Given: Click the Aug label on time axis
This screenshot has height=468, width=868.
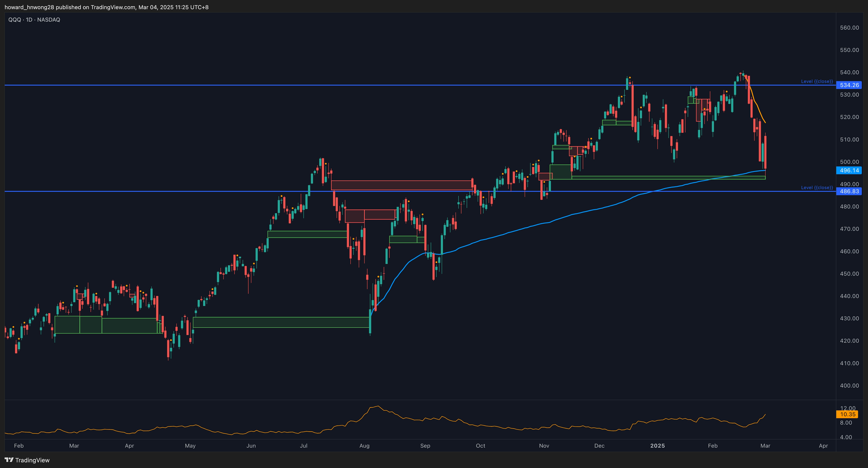Looking at the screenshot, I should 364,445.
